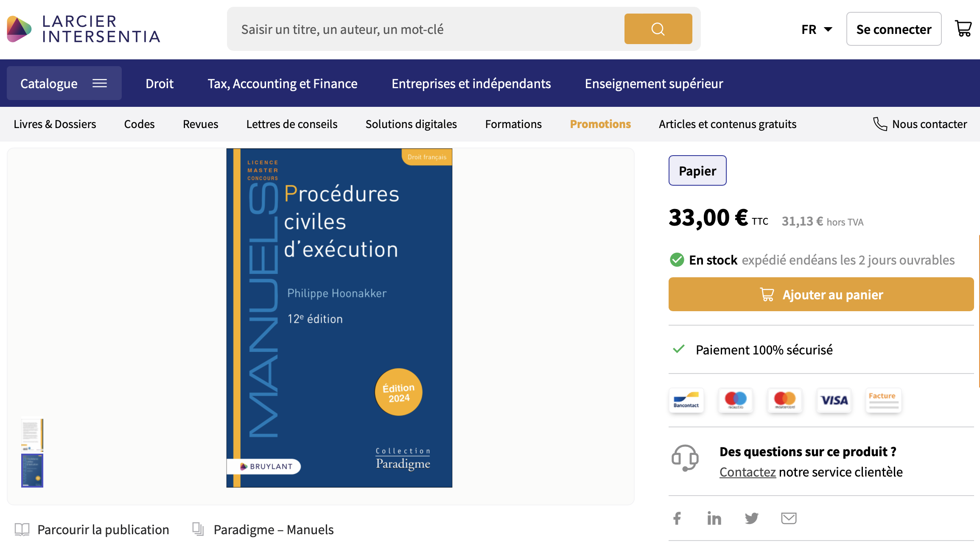Share the book on Facebook

coord(677,518)
